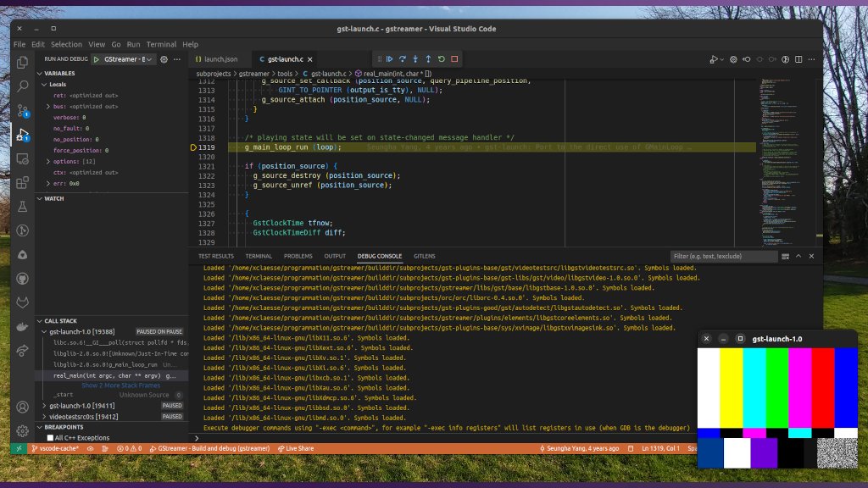Toggle the breakpoint on line 1319

pyautogui.click(x=194, y=146)
